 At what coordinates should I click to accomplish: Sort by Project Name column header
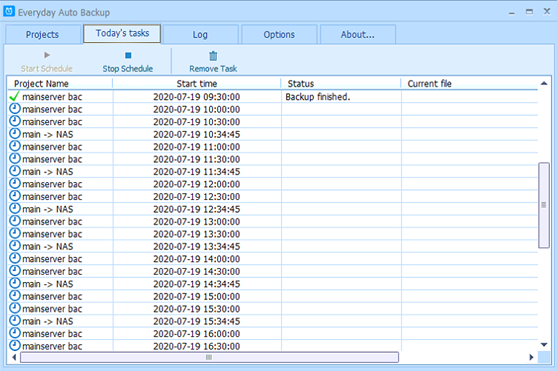click(60, 84)
